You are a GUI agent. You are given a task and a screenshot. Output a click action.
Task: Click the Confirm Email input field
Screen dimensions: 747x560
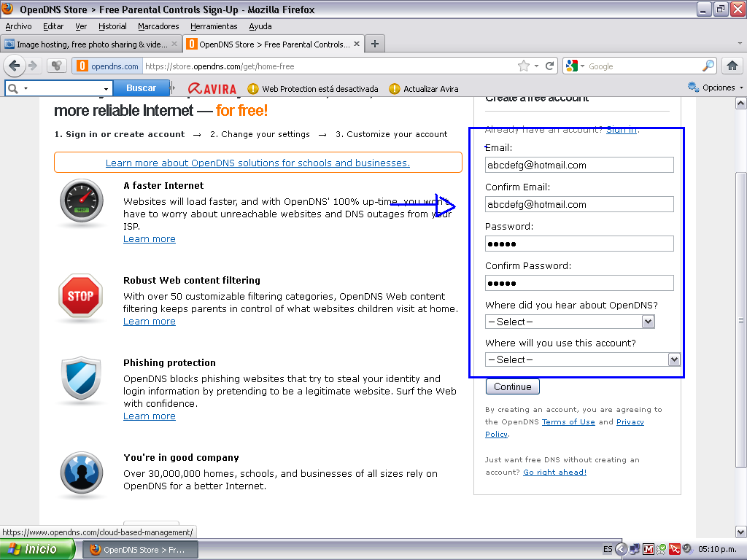pyautogui.click(x=579, y=204)
